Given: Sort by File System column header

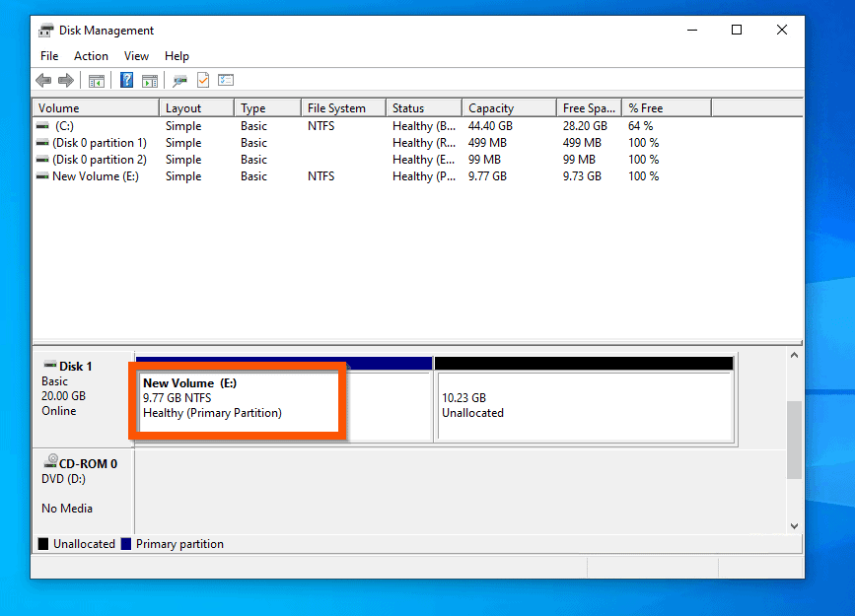Looking at the screenshot, I should point(343,108).
